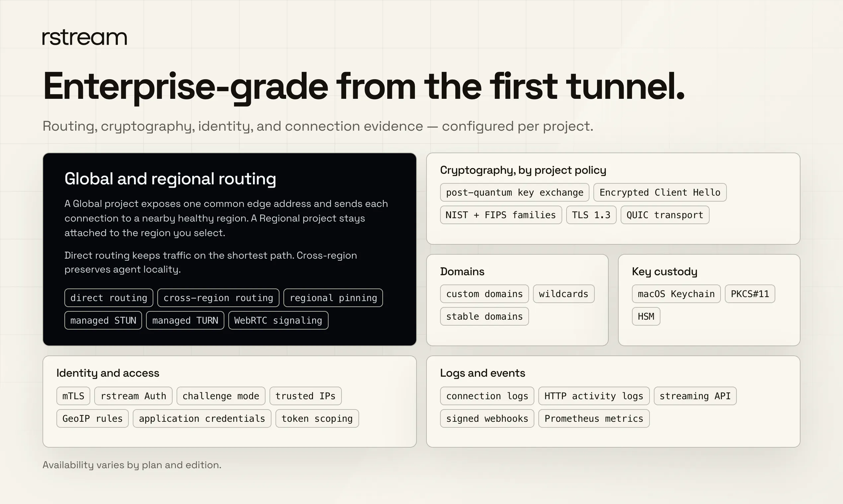Click the 'streaming API' tag

[x=696, y=396]
